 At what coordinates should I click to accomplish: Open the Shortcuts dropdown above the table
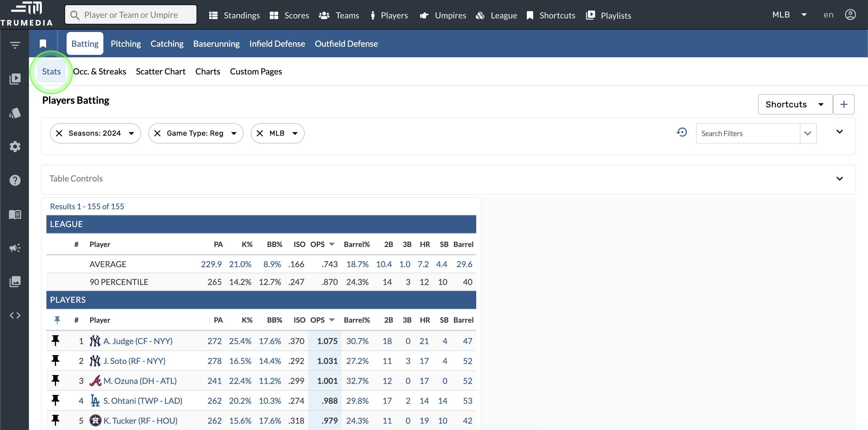coord(794,104)
